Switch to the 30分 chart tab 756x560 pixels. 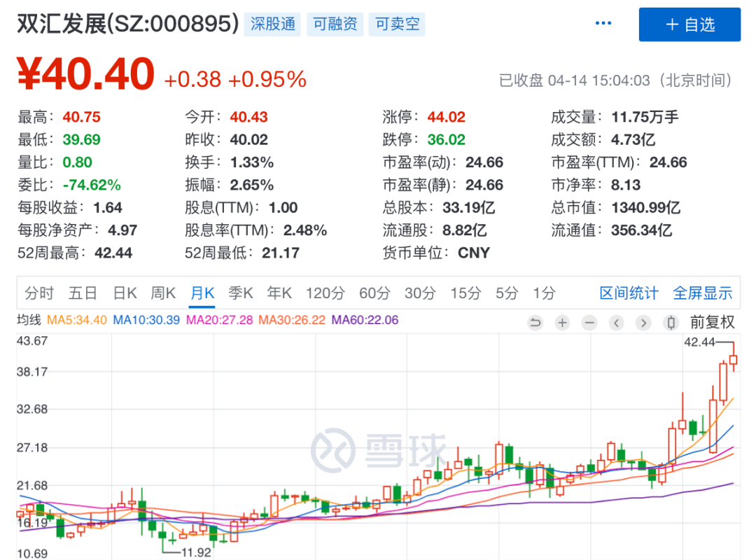click(420, 293)
